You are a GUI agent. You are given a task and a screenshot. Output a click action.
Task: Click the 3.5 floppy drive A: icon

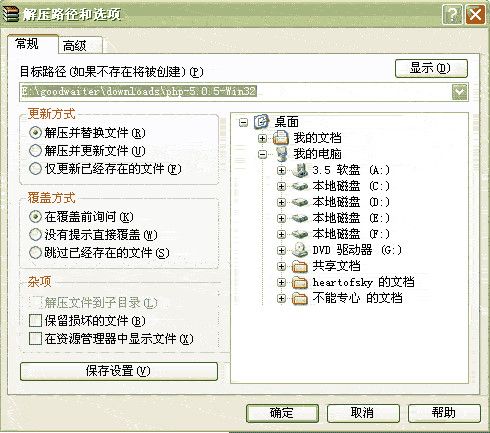(300, 170)
